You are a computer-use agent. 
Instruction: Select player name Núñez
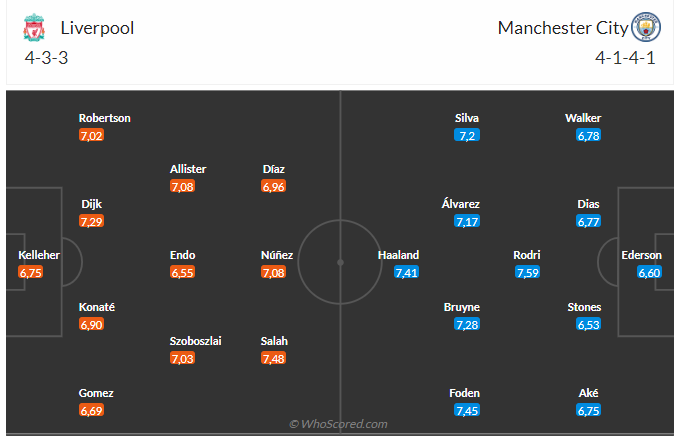(276, 255)
